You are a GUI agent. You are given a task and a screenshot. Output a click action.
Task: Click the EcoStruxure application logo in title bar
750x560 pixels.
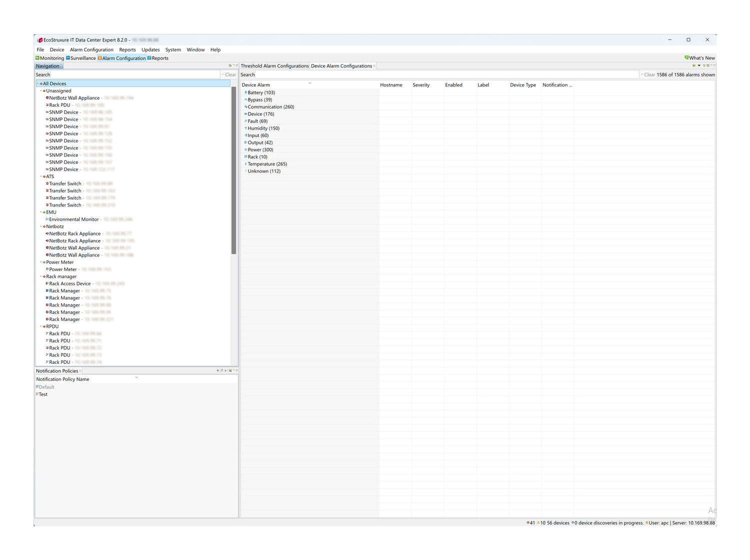[40, 40]
